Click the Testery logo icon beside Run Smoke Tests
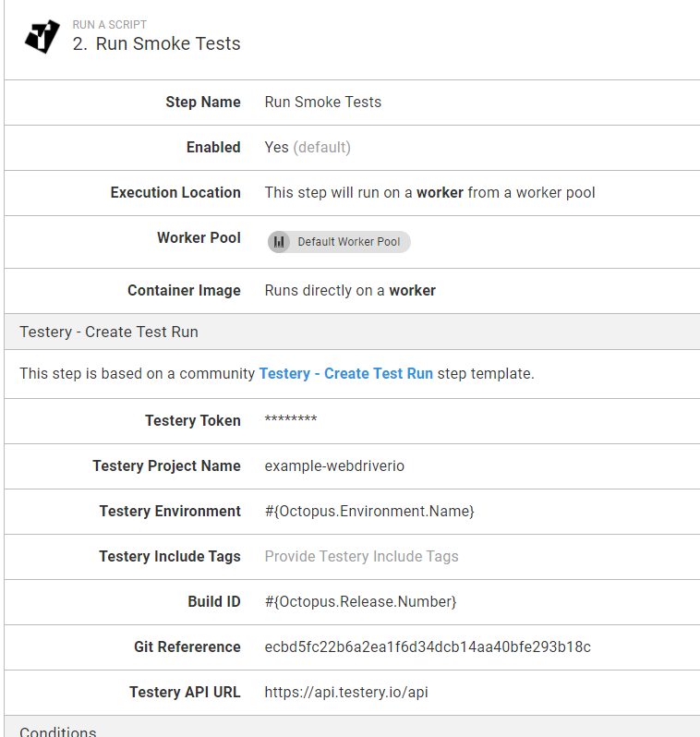Image resolution: width=700 pixels, height=737 pixels. 42,36
